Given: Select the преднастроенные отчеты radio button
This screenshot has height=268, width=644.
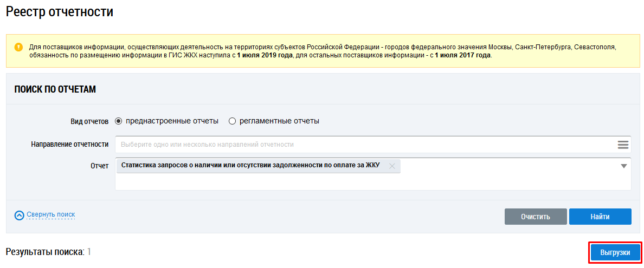Looking at the screenshot, I should [x=119, y=121].
